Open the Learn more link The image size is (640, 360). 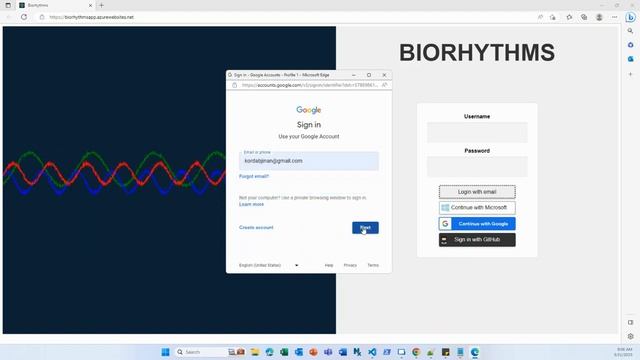251,204
